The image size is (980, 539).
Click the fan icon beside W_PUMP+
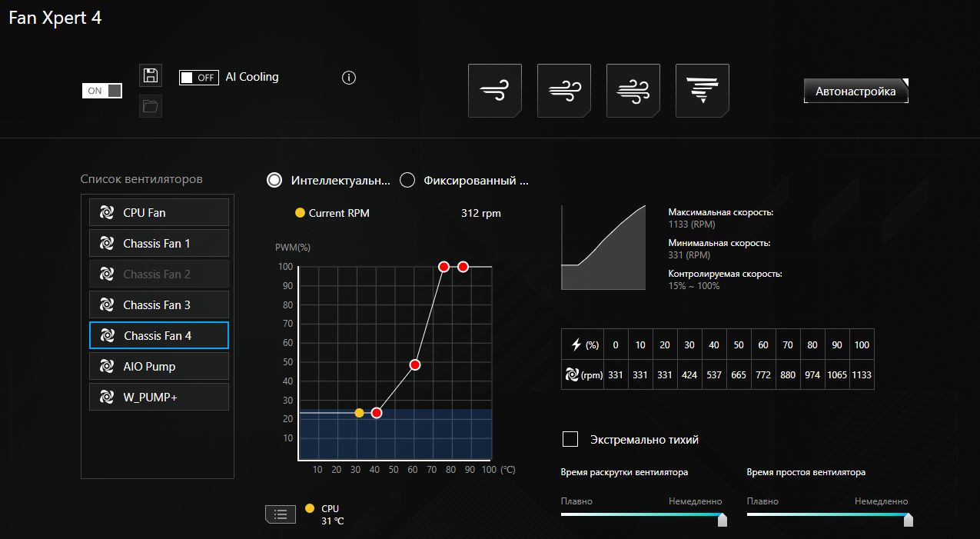[x=107, y=397]
